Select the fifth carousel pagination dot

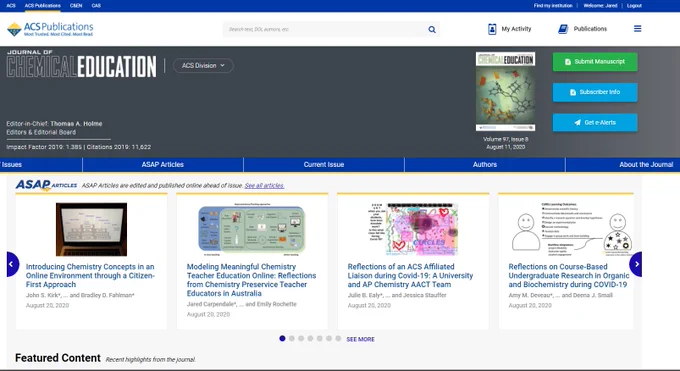tap(320, 338)
